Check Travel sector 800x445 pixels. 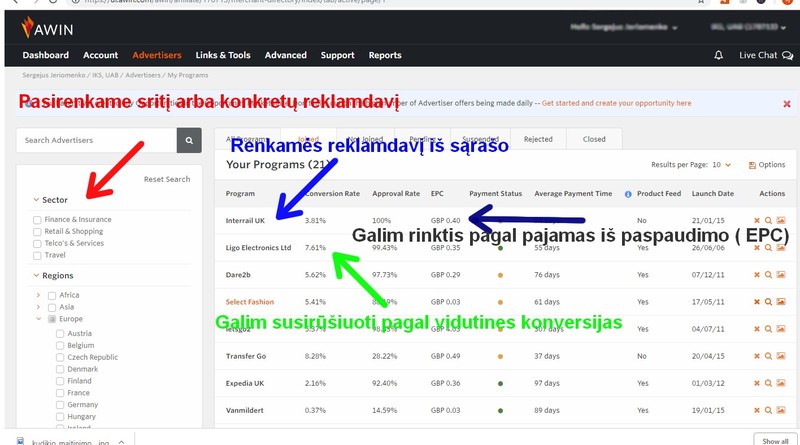37,255
